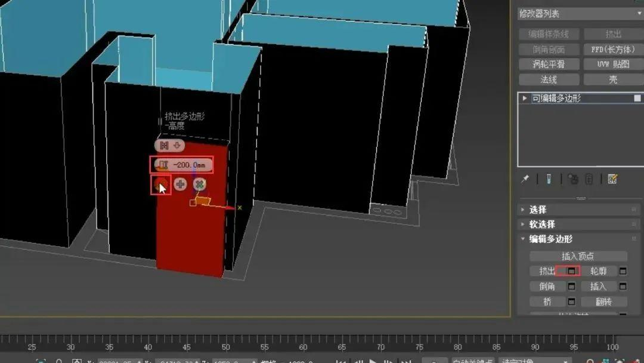This screenshot has height=363, width=644.
Task: Apply the 涡轮平滑 modifier
Action: (x=549, y=64)
